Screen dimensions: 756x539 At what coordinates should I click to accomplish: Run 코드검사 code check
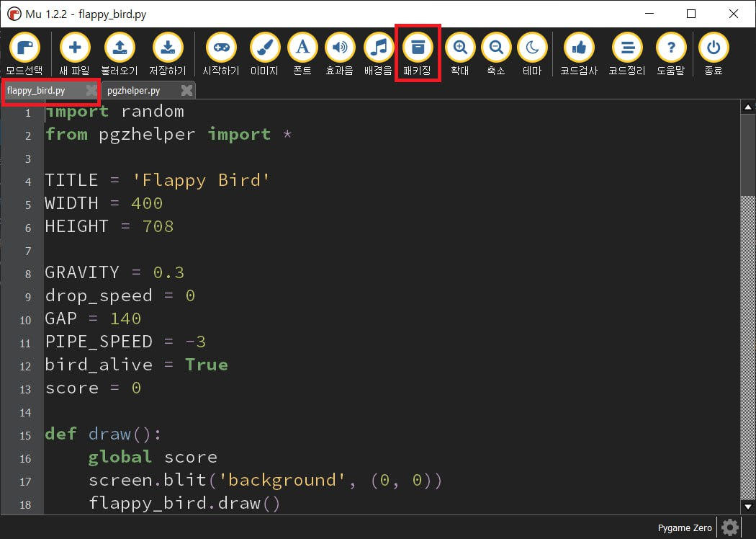pyautogui.click(x=579, y=48)
